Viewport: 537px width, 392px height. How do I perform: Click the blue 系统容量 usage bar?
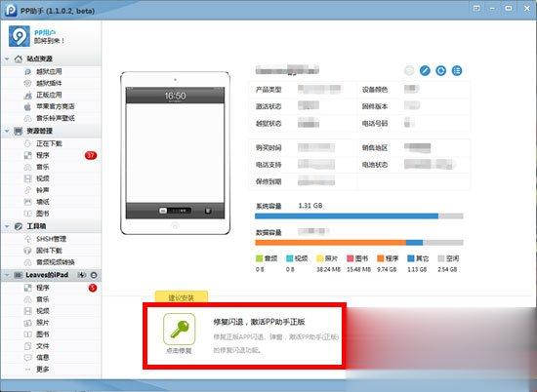tap(347, 216)
